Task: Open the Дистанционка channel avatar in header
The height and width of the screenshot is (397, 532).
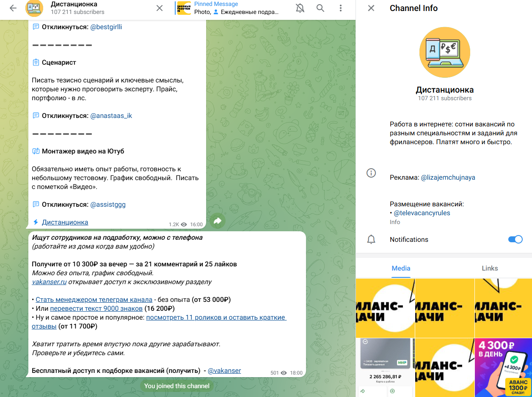Action: (x=34, y=8)
